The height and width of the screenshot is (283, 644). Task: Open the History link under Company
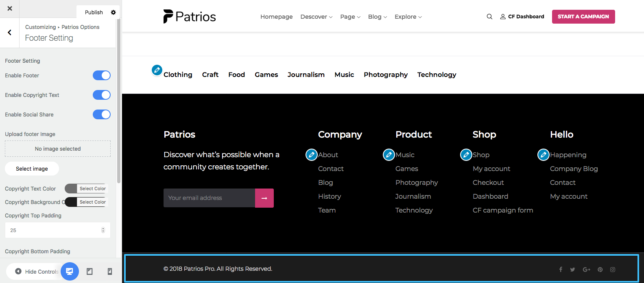[330, 197]
